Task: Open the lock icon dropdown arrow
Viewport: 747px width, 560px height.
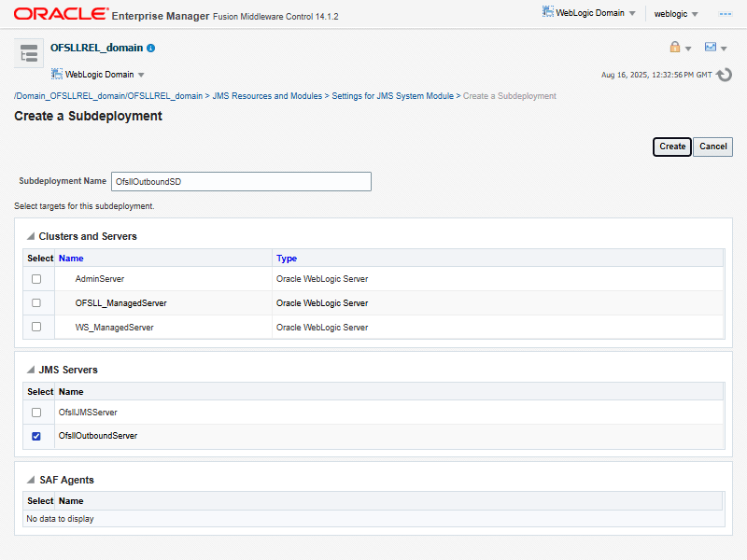Action: pos(688,49)
